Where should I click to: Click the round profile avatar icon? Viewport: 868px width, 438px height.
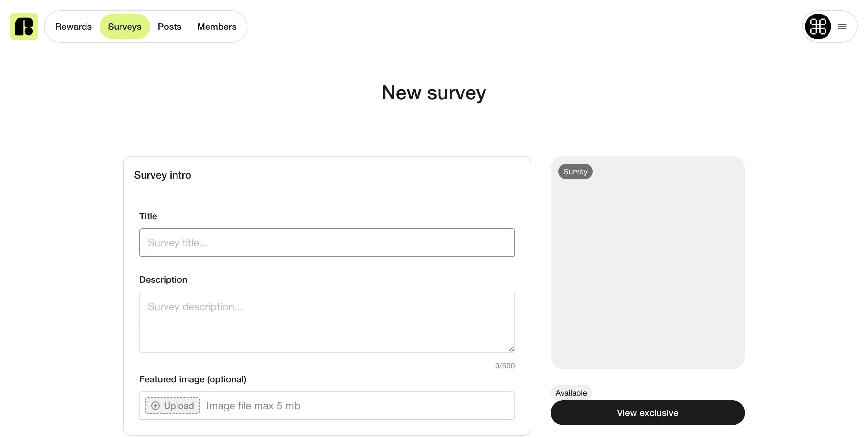coord(818,27)
